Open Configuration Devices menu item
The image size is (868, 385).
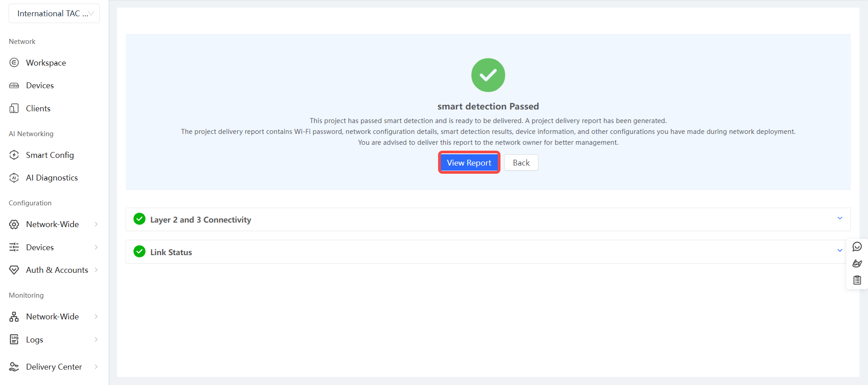40,247
